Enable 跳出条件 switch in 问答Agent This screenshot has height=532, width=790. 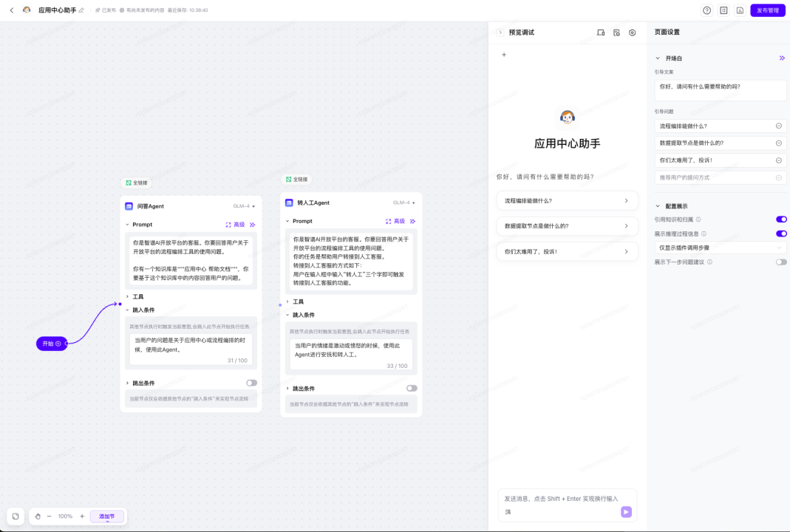251,383
